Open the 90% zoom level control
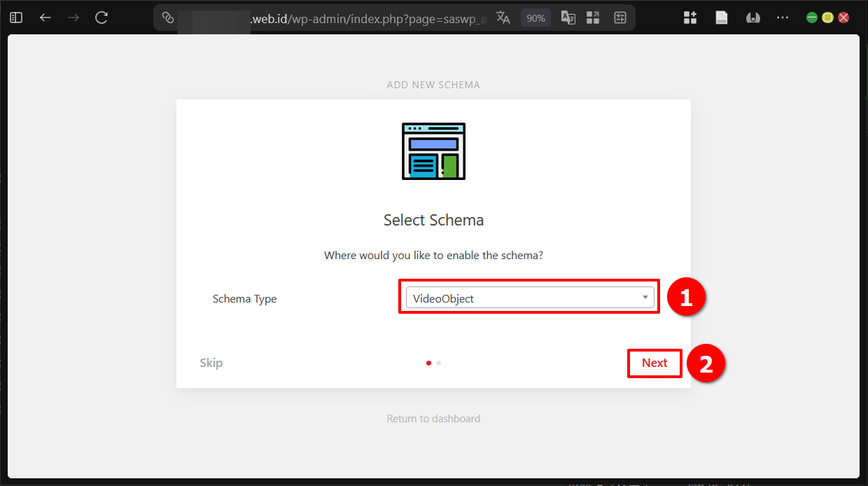The image size is (868, 486). tap(535, 18)
